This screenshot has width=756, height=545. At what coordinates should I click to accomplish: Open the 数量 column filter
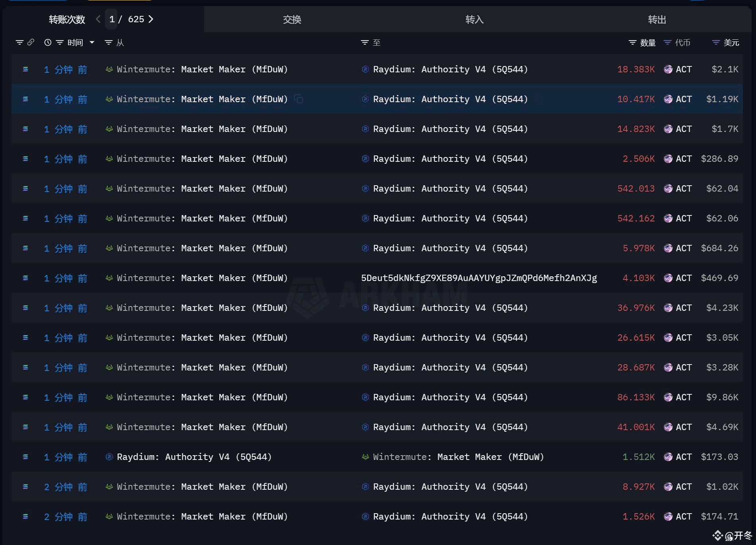[x=632, y=43]
